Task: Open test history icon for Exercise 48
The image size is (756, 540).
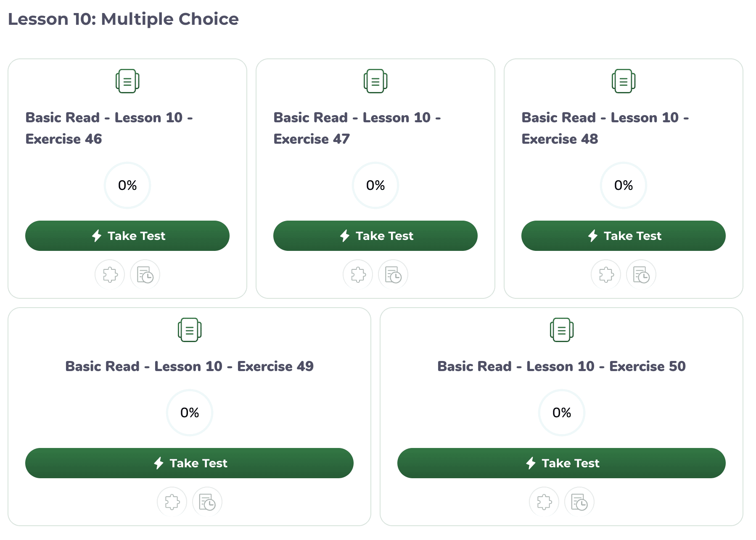Action: pyautogui.click(x=641, y=275)
